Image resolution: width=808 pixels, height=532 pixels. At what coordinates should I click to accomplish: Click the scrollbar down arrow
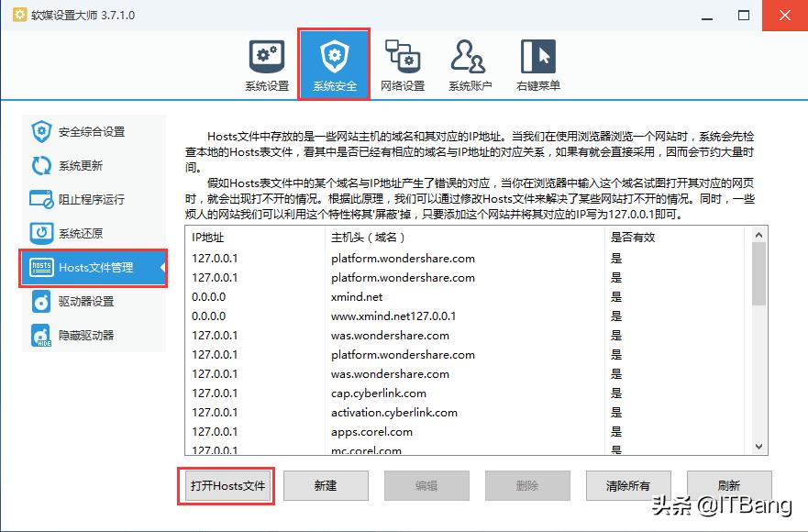(x=758, y=447)
